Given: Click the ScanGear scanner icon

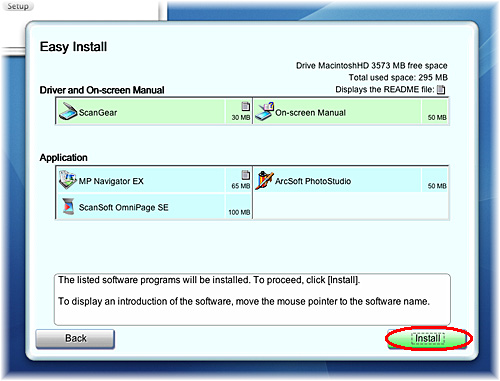Looking at the screenshot, I should (68, 112).
